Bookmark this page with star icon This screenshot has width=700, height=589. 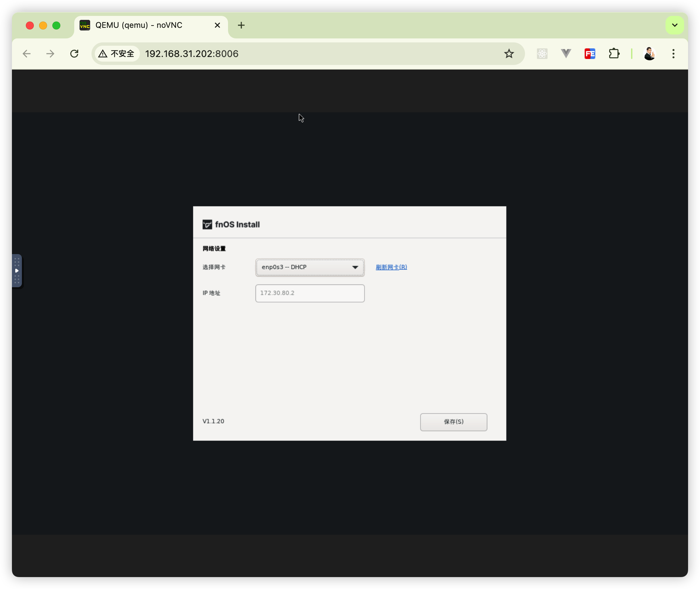[508, 54]
